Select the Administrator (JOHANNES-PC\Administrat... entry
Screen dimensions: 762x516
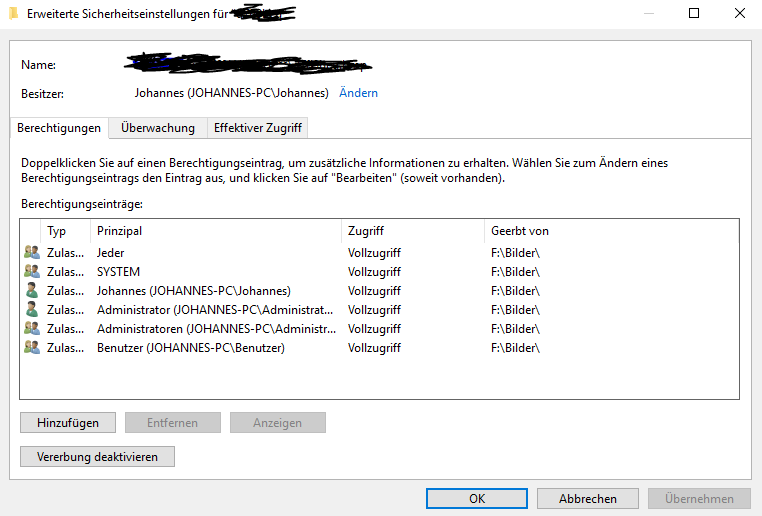click(215, 310)
